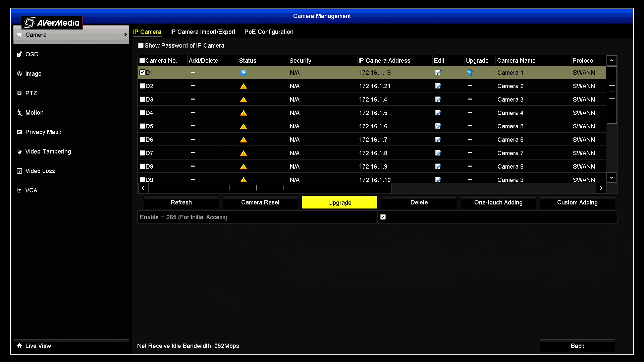Open the edit icon for Camera 8

(x=438, y=166)
